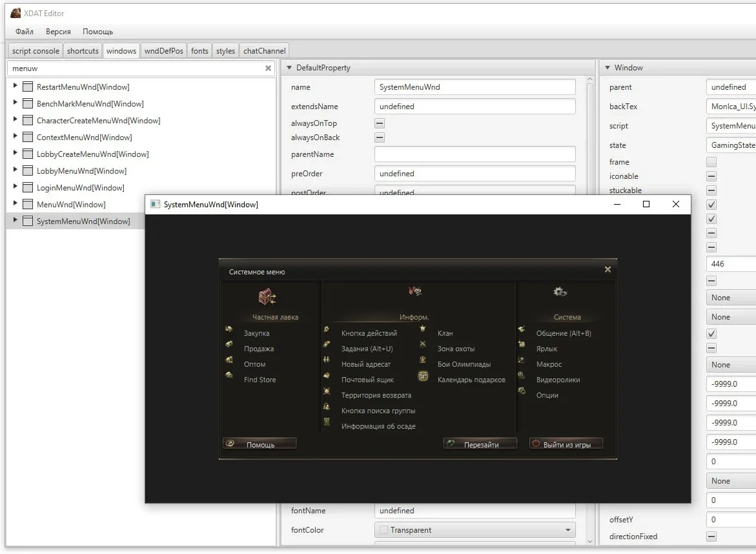This screenshot has width=756, height=554.
Task: Toggle the iconable checkbox
Action: pos(711,176)
